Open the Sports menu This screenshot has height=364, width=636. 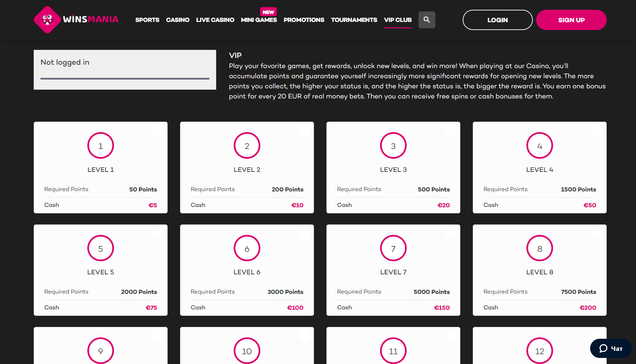point(147,20)
